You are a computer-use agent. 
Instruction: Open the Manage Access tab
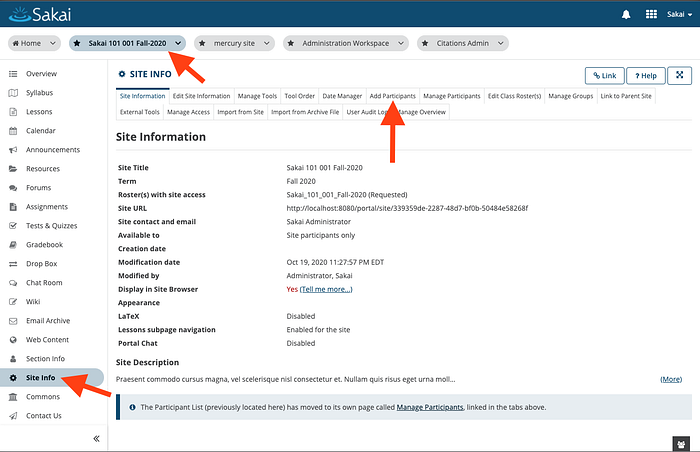pyautogui.click(x=188, y=112)
